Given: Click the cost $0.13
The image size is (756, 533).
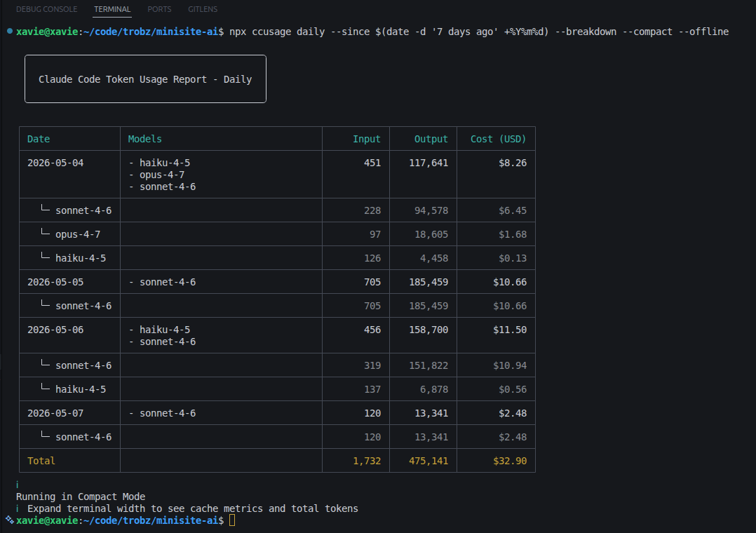Looking at the screenshot, I should point(513,259).
